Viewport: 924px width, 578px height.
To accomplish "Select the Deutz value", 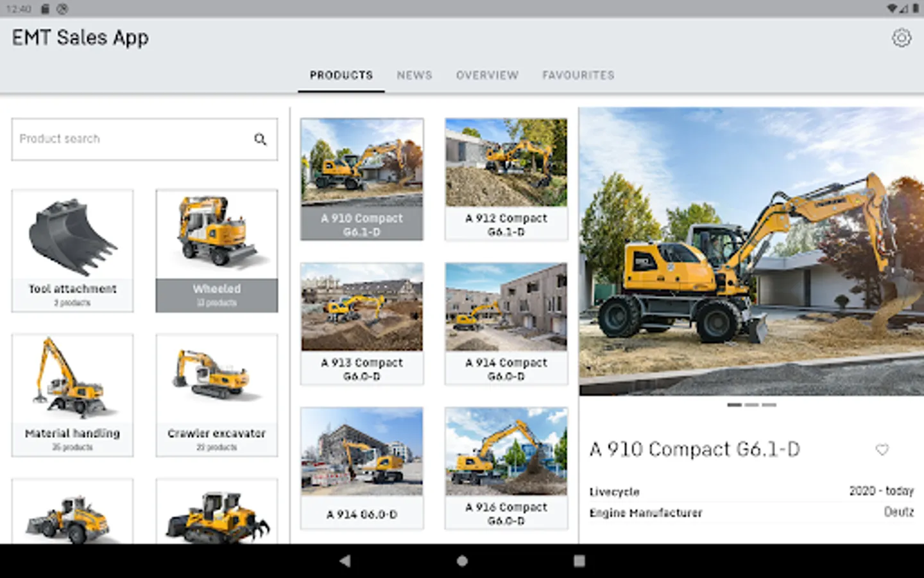I will 898,512.
